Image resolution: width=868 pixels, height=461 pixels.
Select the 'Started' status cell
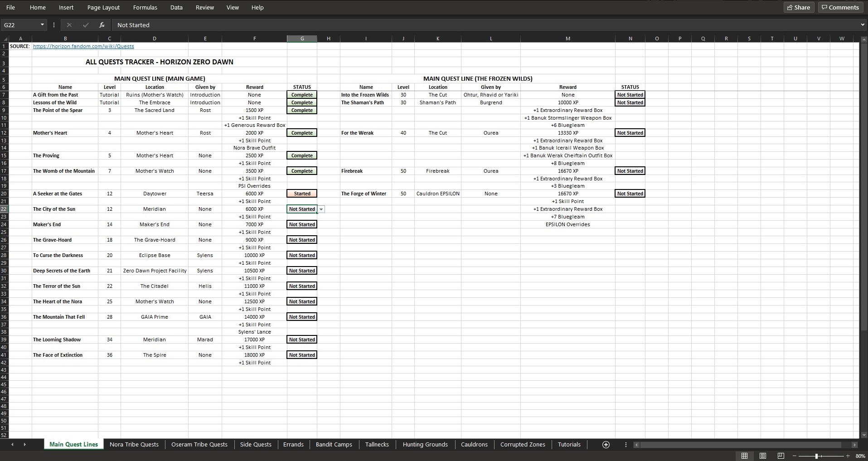[x=302, y=194]
